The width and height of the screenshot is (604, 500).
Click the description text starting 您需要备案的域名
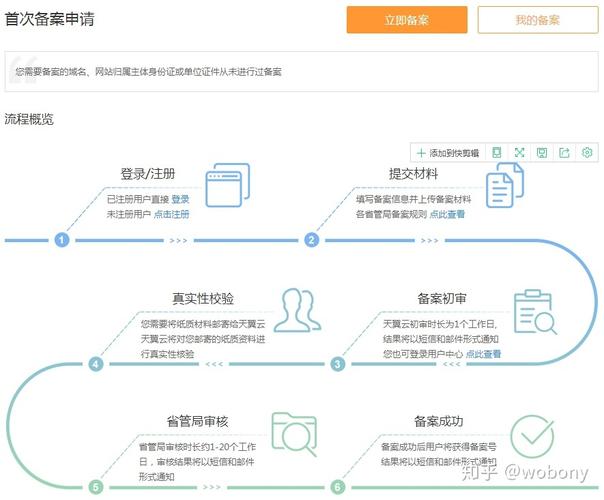(149, 72)
